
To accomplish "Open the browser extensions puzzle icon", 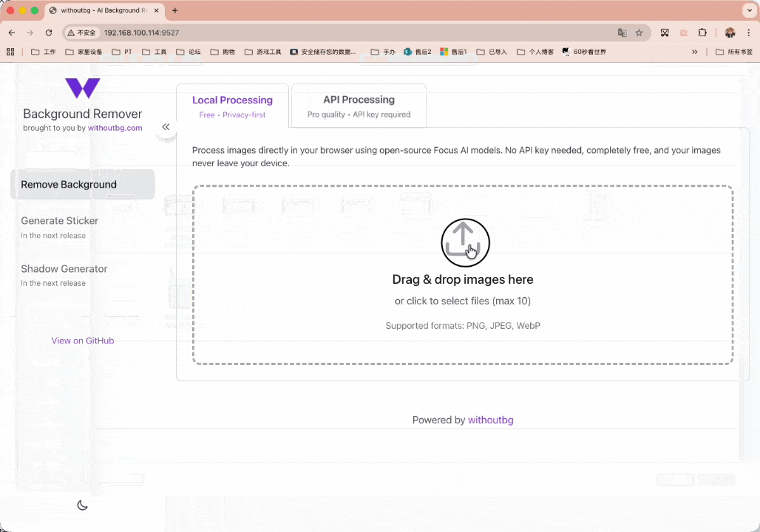I will click(x=702, y=33).
